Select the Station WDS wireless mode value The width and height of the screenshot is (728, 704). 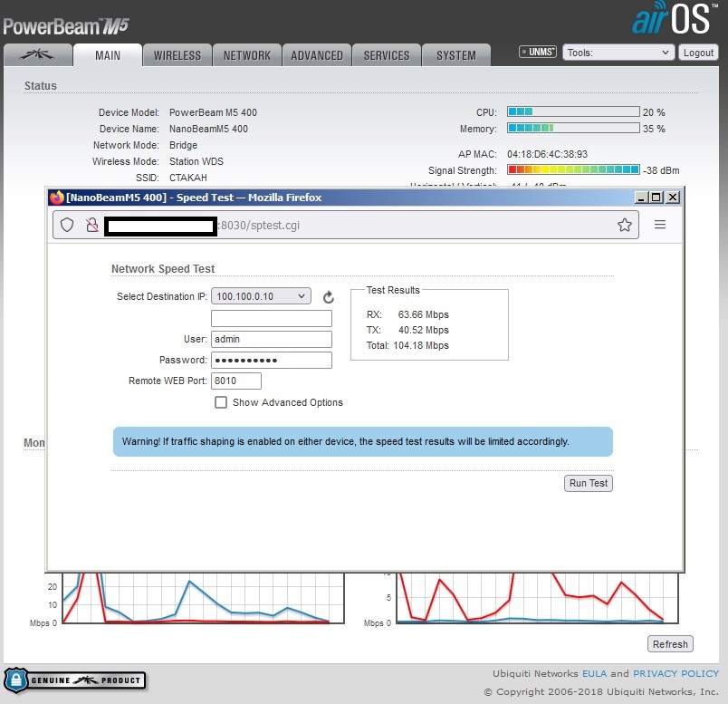click(196, 161)
